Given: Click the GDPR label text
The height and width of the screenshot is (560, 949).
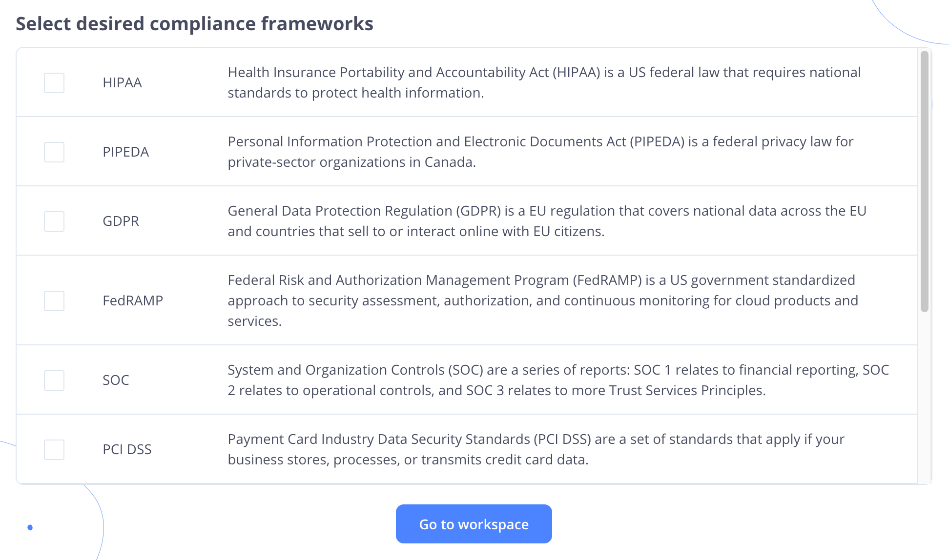Looking at the screenshot, I should 121,221.
